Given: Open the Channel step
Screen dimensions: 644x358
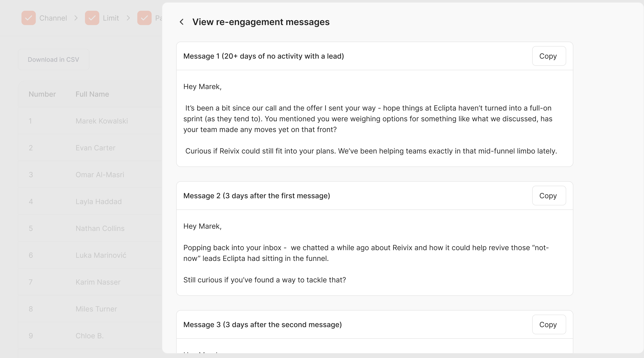Looking at the screenshot, I should pos(53,18).
